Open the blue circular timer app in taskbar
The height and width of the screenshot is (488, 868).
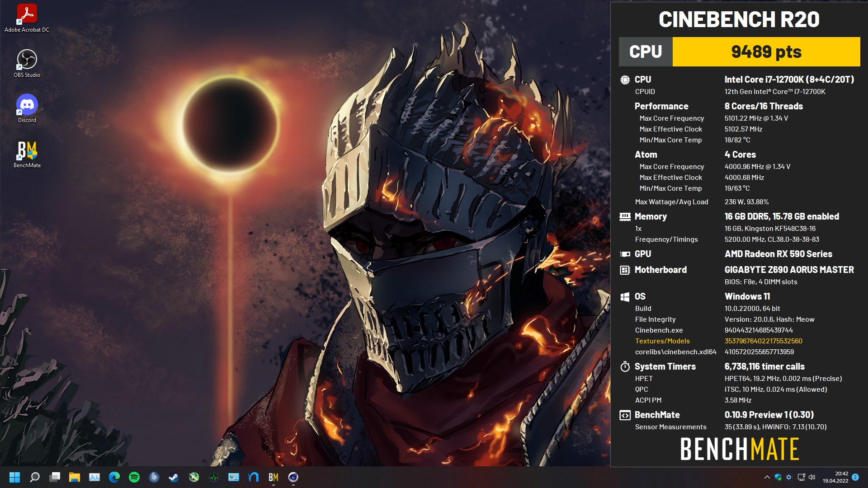154,477
